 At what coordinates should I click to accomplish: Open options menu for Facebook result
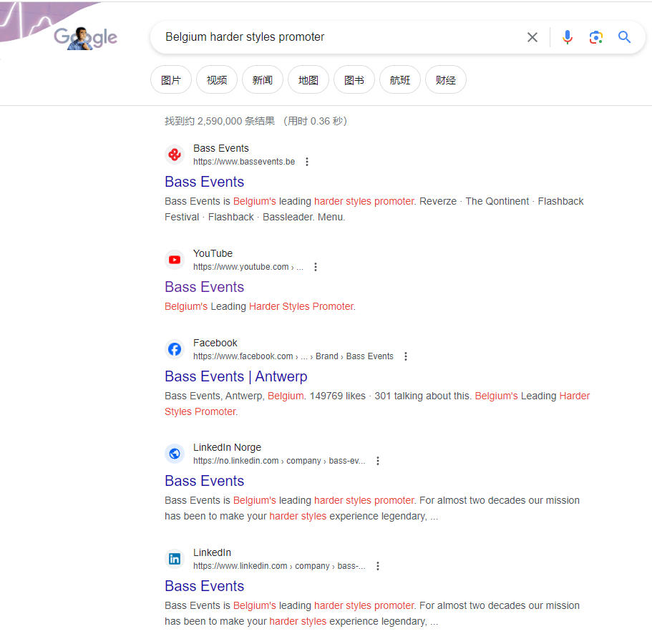[406, 356]
